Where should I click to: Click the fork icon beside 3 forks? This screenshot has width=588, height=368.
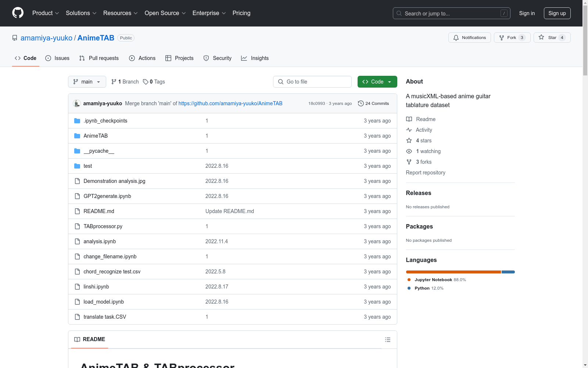pyautogui.click(x=409, y=162)
